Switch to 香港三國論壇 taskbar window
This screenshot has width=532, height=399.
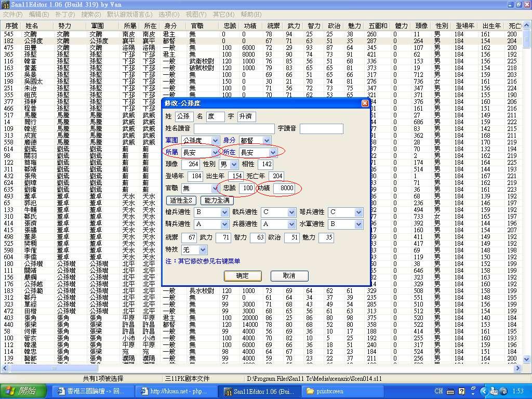click(92, 391)
